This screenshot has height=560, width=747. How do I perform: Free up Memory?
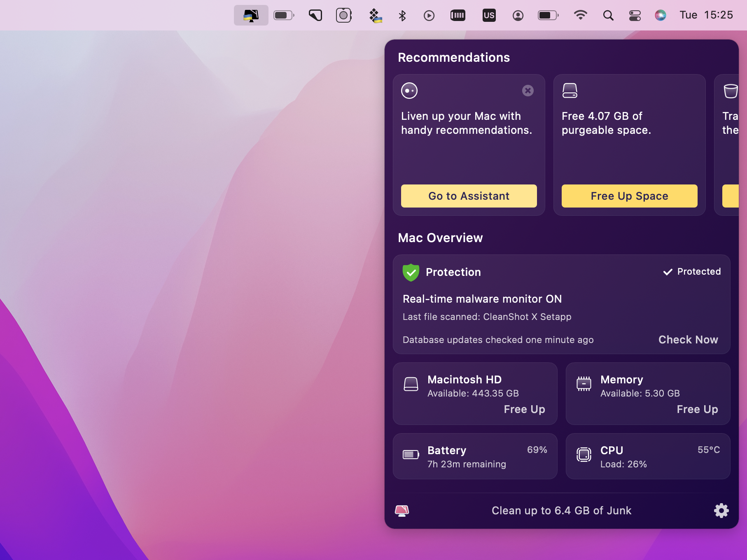(697, 409)
